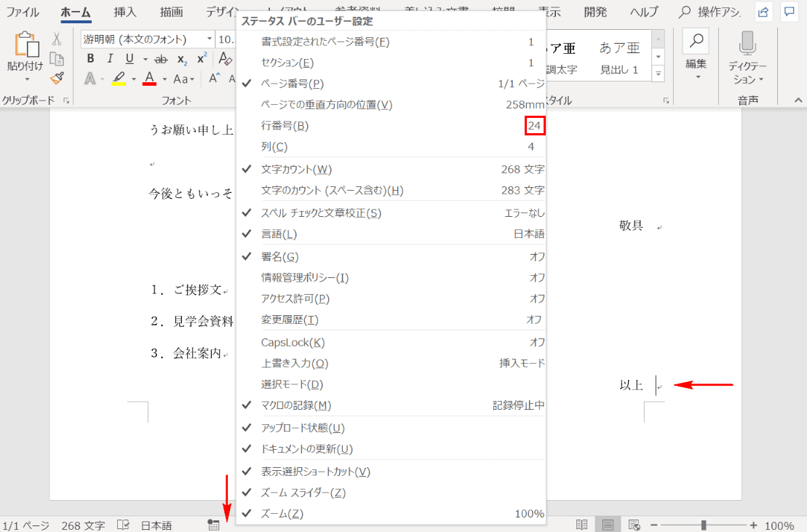The height and width of the screenshot is (532, 807).
Task: Toggle Italic formatting
Action: click(x=110, y=59)
